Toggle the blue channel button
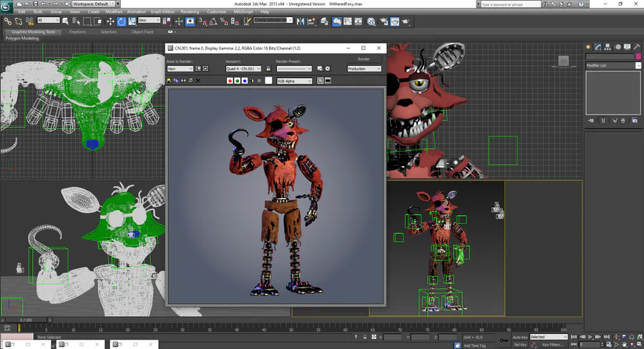Image resolution: width=644 pixels, height=349 pixels. click(x=245, y=81)
